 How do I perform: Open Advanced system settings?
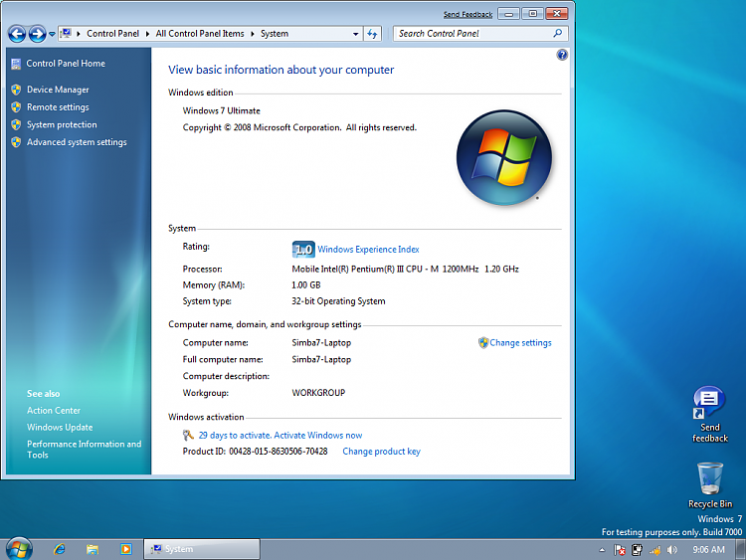77,142
